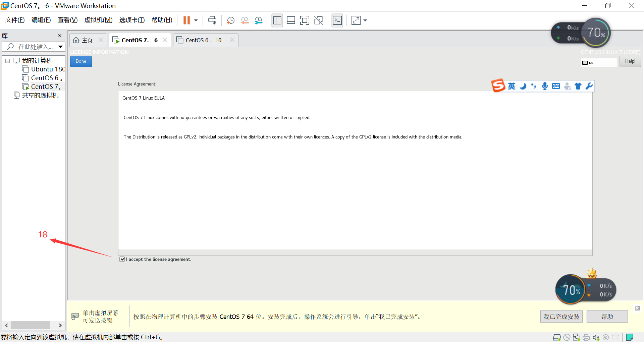Click the 我已完成安装 button

(x=561, y=317)
